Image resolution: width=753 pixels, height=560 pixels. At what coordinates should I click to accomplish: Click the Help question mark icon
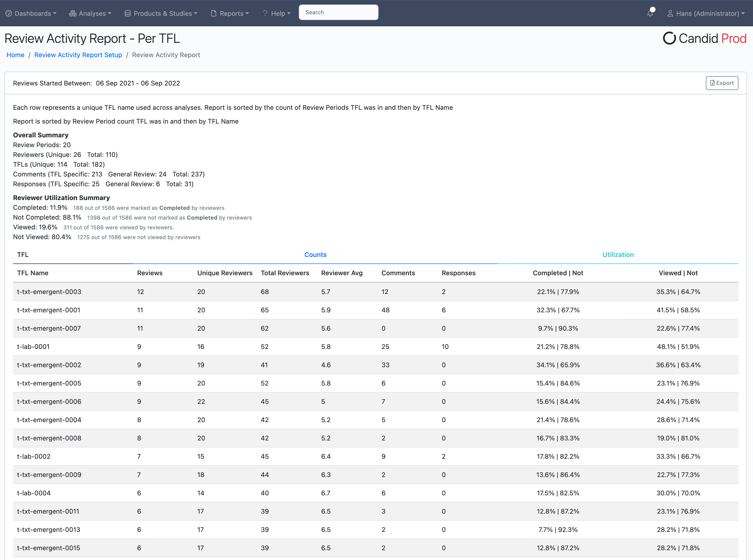click(265, 14)
